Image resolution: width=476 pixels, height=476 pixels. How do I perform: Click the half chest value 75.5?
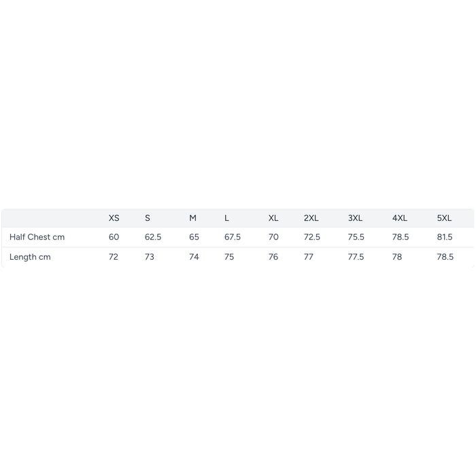[356, 237]
